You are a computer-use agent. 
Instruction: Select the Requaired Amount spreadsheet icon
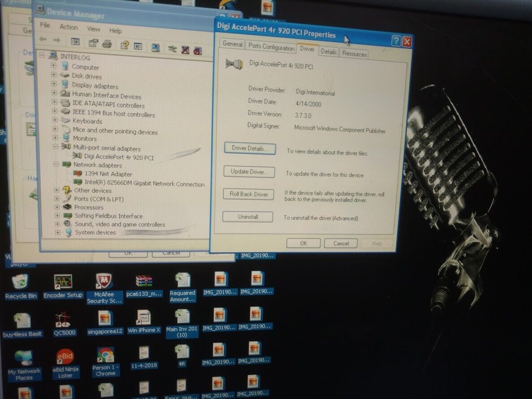(x=182, y=288)
